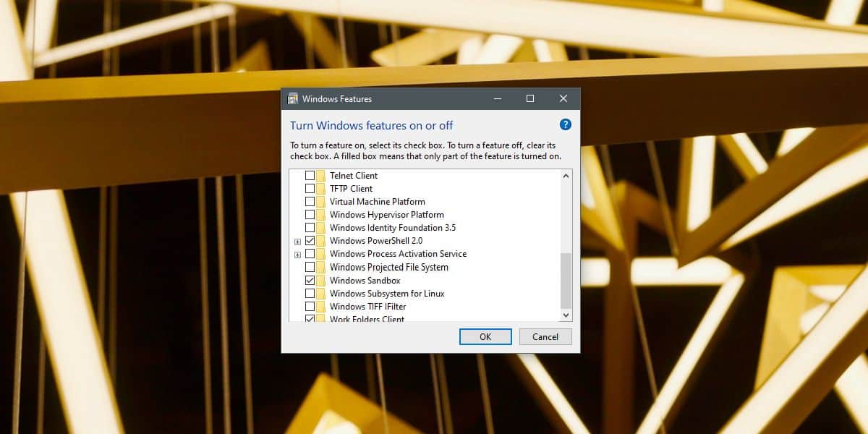Image resolution: width=868 pixels, height=434 pixels.
Task: Click the Windows Process Activation Service folder icon
Action: (x=320, y=254)
